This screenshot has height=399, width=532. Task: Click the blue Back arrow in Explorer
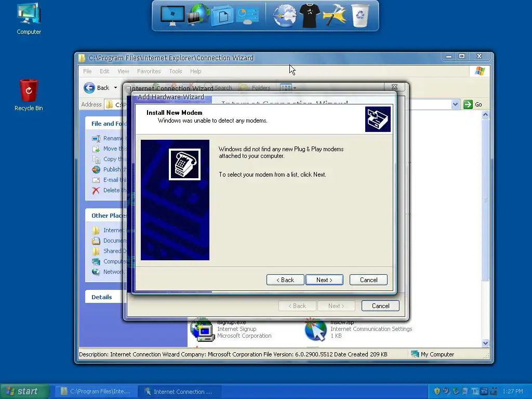(x=89, y=88)
